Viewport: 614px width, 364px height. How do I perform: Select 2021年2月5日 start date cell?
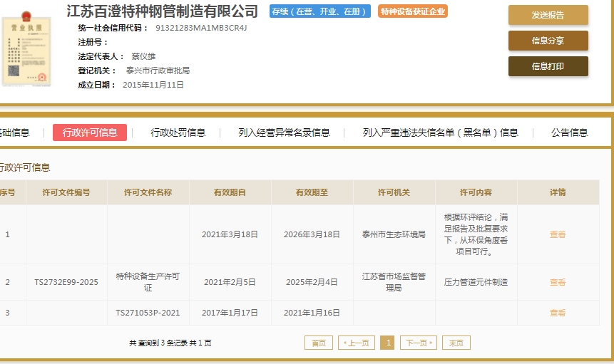point(230,282)
